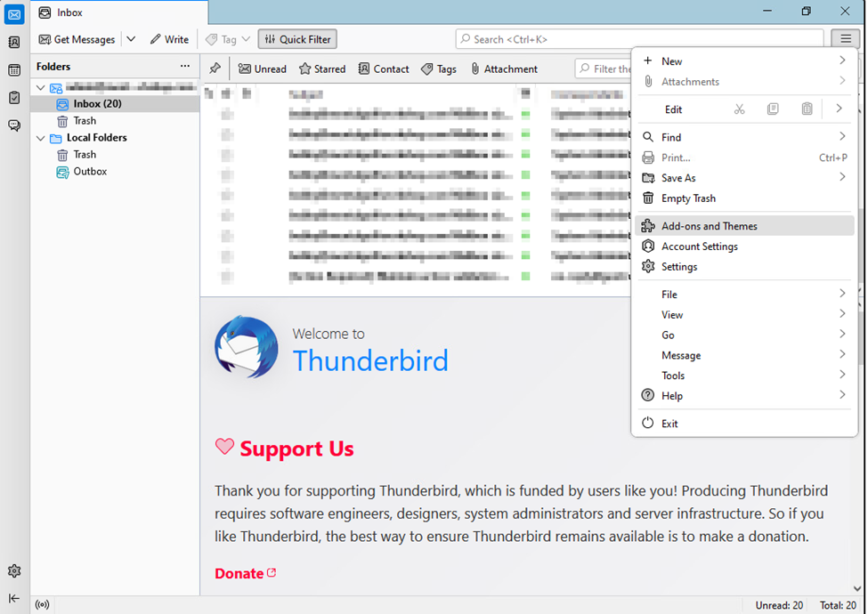Click the Print menu entry
The height and width of the screenshot is (614, 868).
pyautogui.click(x=744, y=158)
